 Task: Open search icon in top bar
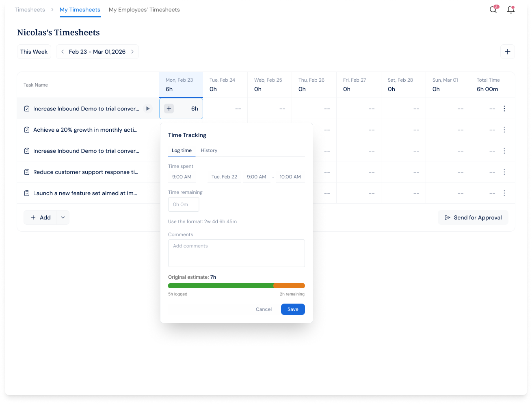click(493, 9)
